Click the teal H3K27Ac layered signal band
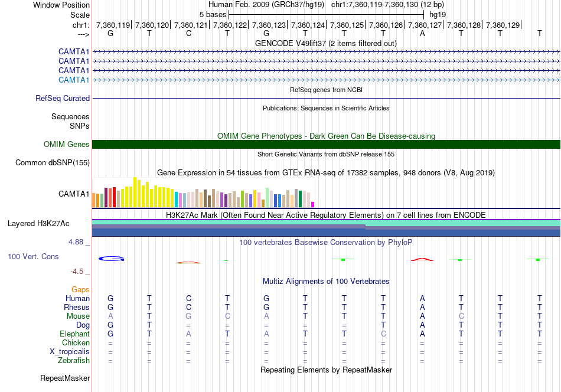 click(x=326, y=223)
